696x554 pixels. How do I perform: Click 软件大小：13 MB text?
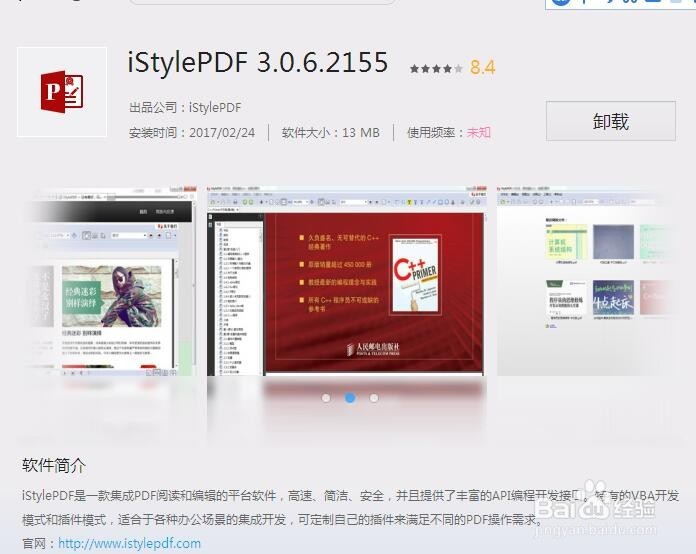point(331,132)
